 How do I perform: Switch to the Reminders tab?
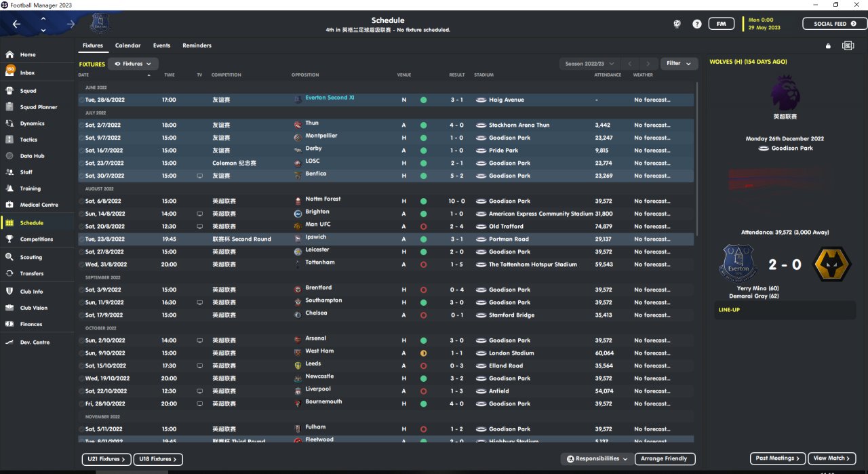(x=197, y=45)
